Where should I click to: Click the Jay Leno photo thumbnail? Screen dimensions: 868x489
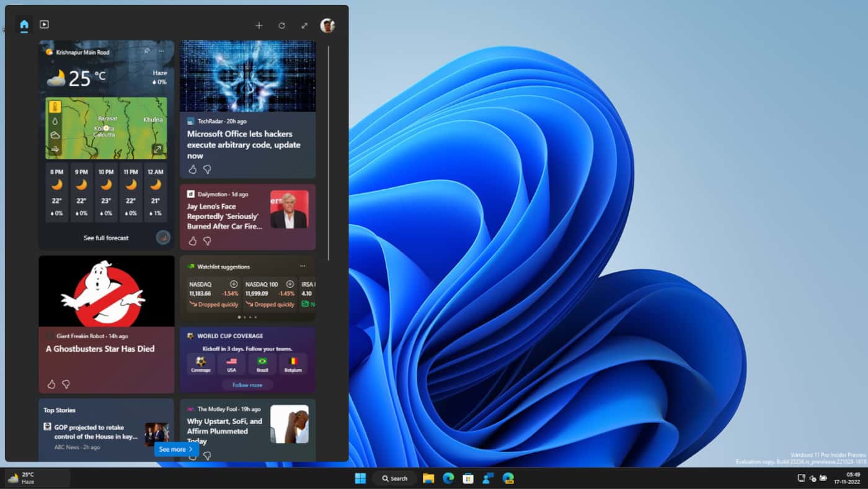point(289,210)
